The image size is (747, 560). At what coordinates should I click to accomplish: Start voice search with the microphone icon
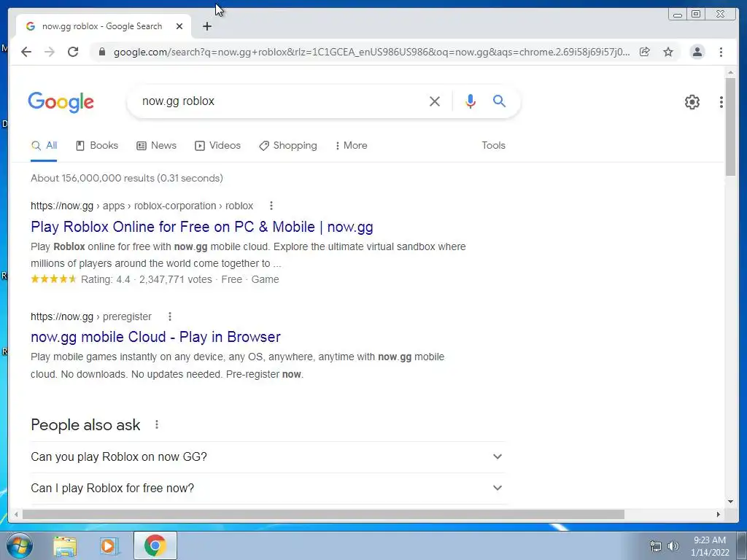point(471,101)
